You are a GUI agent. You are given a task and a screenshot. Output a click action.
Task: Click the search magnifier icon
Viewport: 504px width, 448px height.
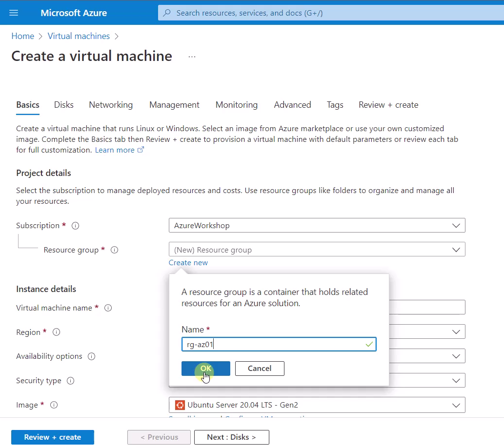(x=167, y=13)
